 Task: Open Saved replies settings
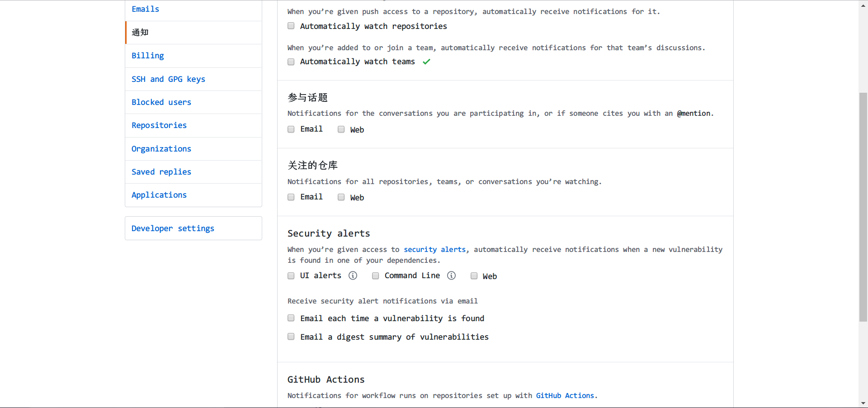[x=161, y=172]
